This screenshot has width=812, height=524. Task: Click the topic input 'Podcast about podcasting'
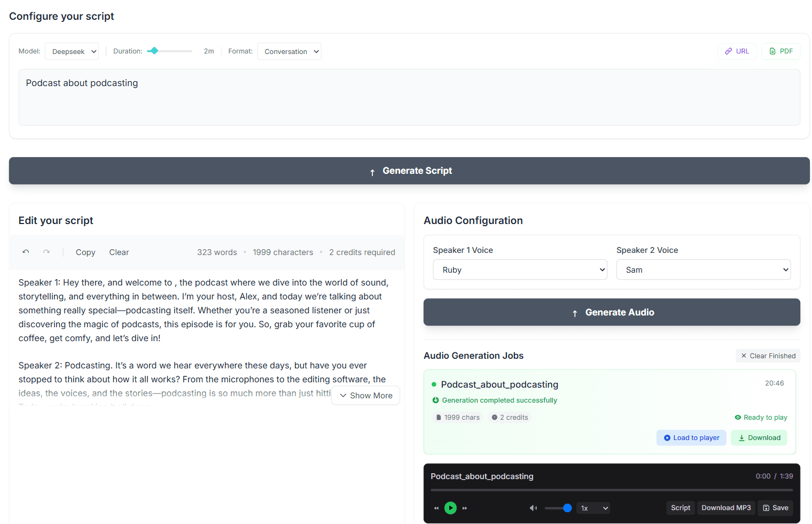coord(409,97)
